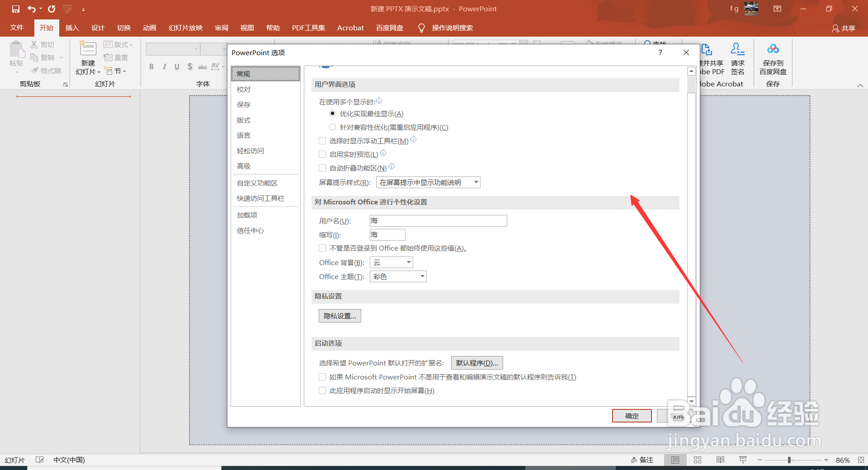Click the Copy icon in clipboard group

coord(34,57)
